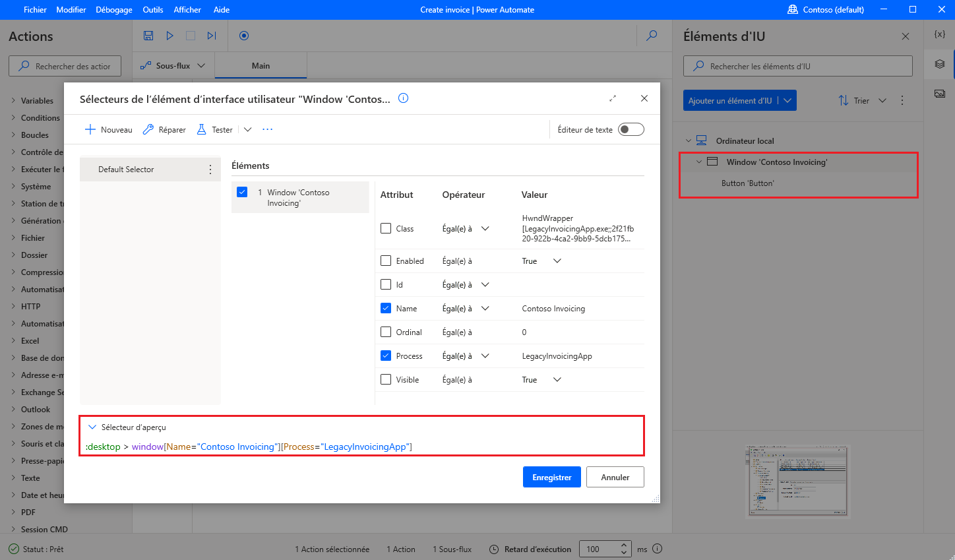Open the Sous-flux dropdown

173,65
